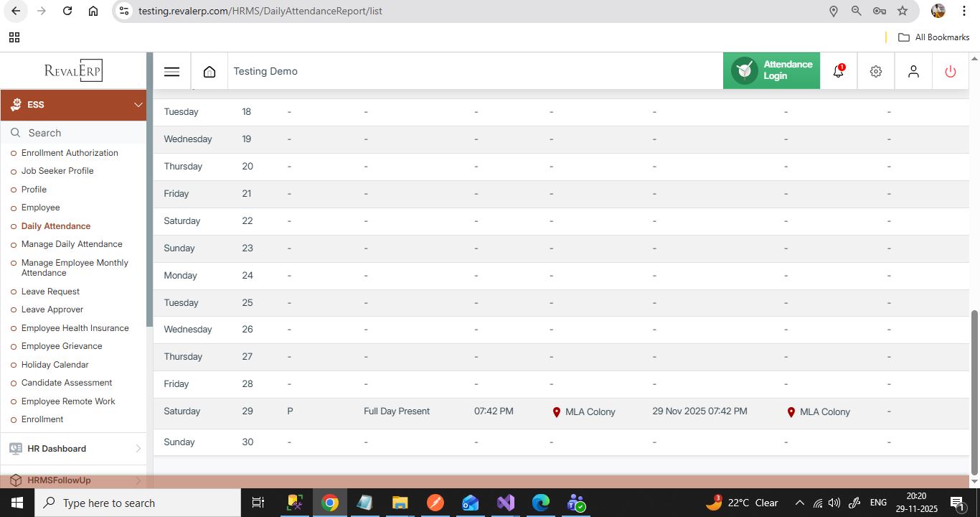Open Leave Request menu item
This screenshot has width=980, height=517.
(50, 292)
